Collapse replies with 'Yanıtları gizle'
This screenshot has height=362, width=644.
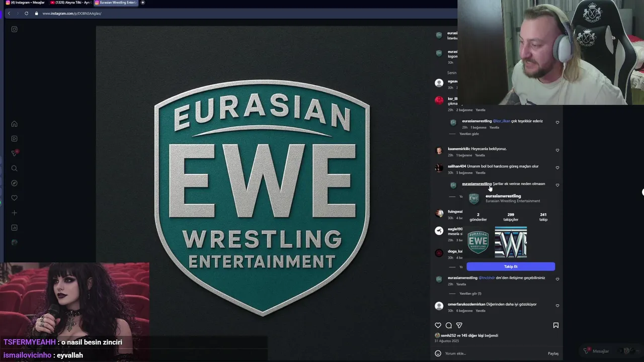click(x=469, y=134)
